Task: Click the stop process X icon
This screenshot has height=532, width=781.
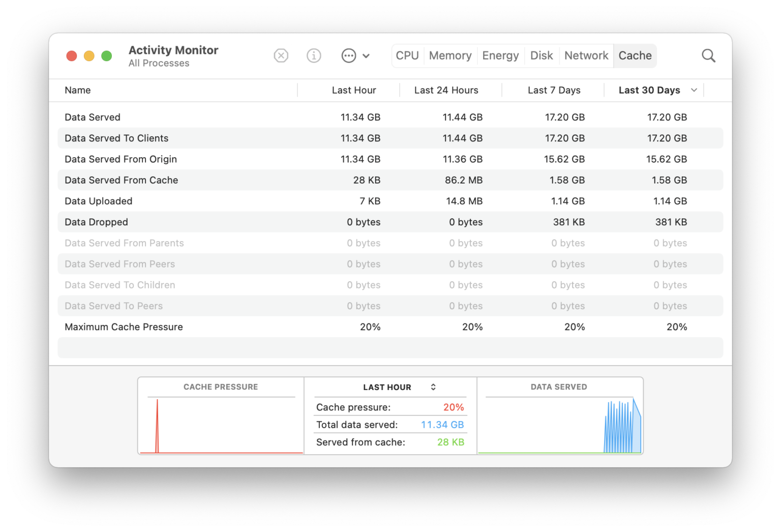Action: click(281, 55)
